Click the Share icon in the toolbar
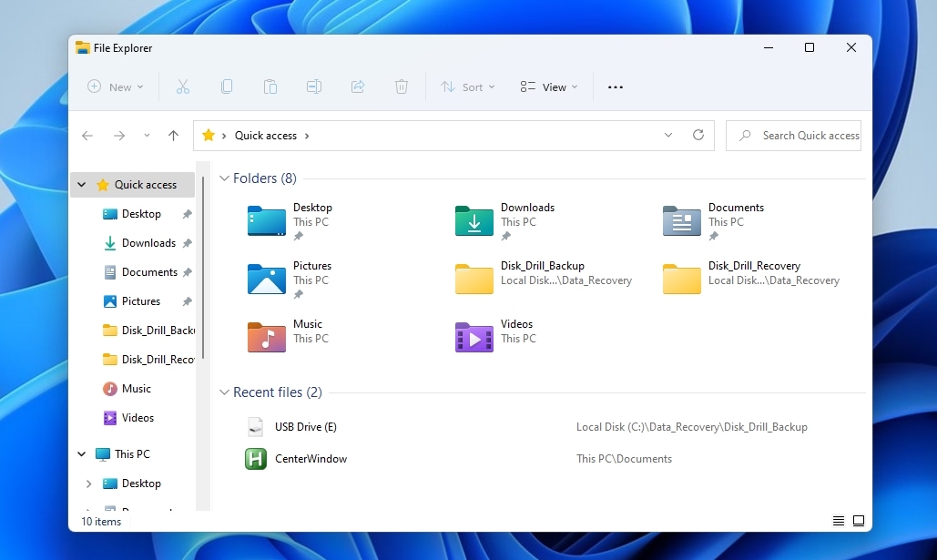937x560 pixels. 357,86
